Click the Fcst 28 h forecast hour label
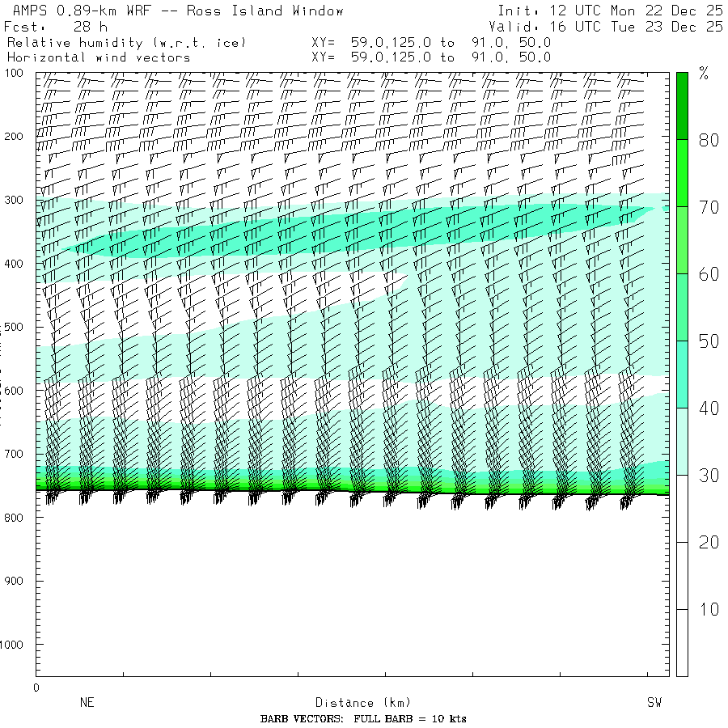This screenshot has height=728, width=728. point(57,27)
